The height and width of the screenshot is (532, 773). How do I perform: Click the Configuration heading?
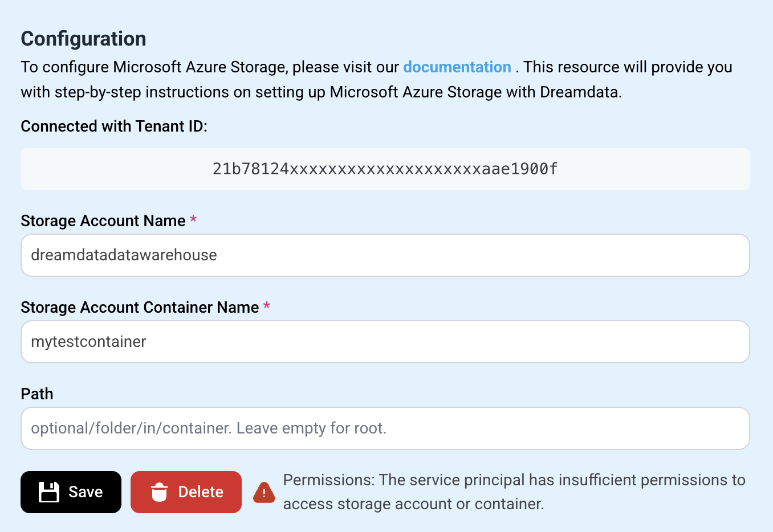pos(84,39)
